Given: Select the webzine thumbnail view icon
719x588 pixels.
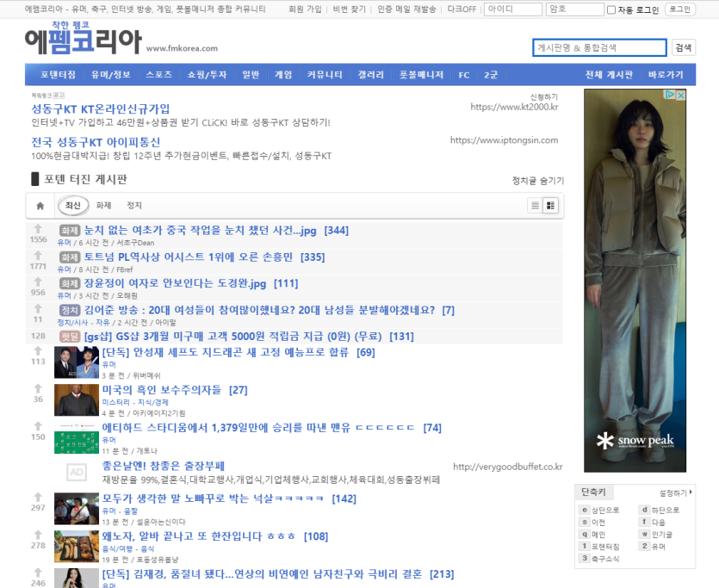Looking at the screenshot, I should coord(551,206).
